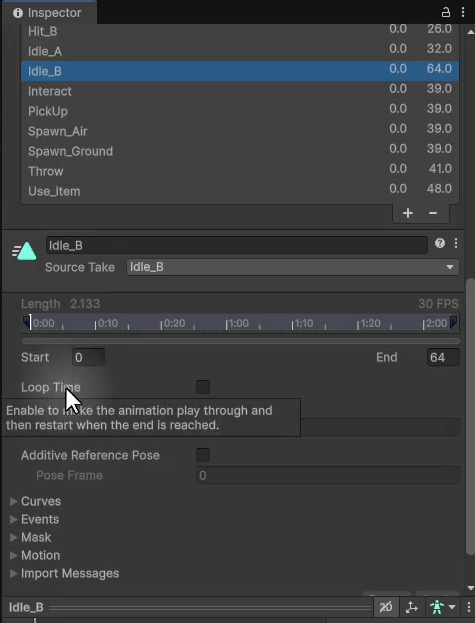Add a new clip with the plus button
Screen dimensions: 475x623
408,213
